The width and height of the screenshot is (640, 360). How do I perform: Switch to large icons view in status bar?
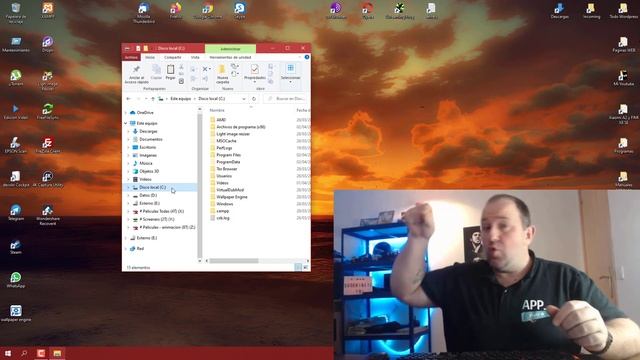[x=305, y=267]
